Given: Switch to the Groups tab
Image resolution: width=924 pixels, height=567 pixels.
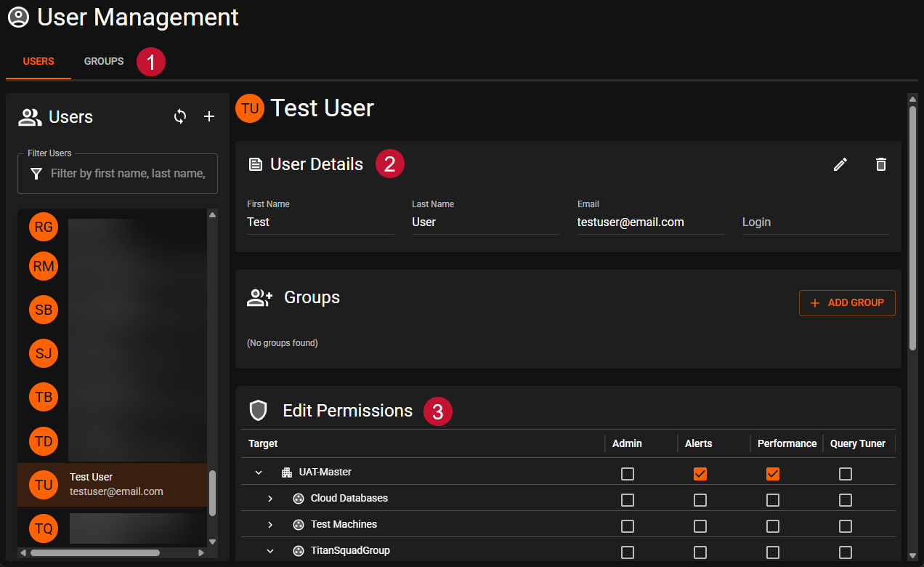Looking at the screenshot, I should [x=104, y=61].
